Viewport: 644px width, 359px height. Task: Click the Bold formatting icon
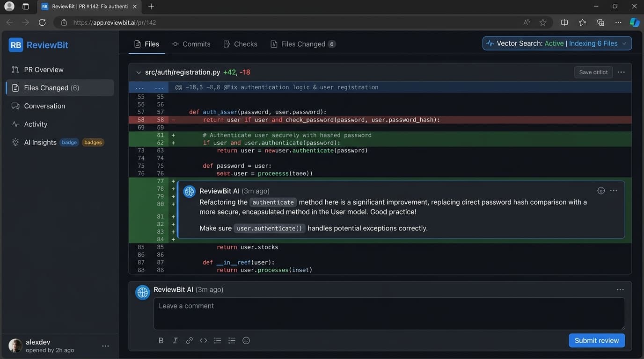[x=161, y=340]
